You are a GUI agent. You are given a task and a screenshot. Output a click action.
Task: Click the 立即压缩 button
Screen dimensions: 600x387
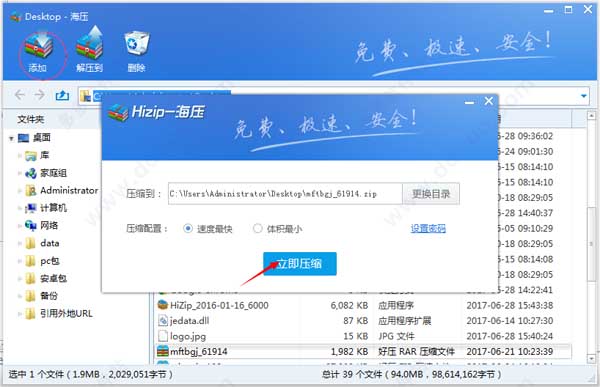point(300,263)
